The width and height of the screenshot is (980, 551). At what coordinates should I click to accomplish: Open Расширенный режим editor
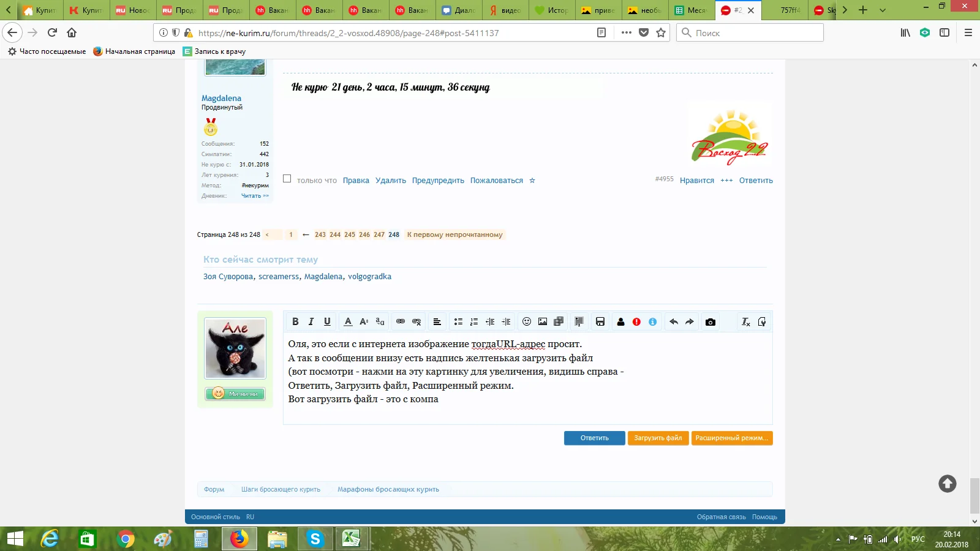click(x=732, y=438)
